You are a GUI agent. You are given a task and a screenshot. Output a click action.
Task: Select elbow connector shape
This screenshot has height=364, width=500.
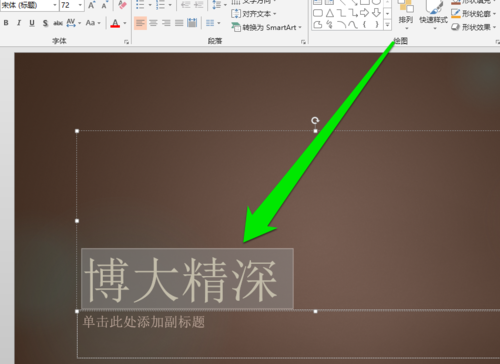pyautogui.click(x=341, y=13)
